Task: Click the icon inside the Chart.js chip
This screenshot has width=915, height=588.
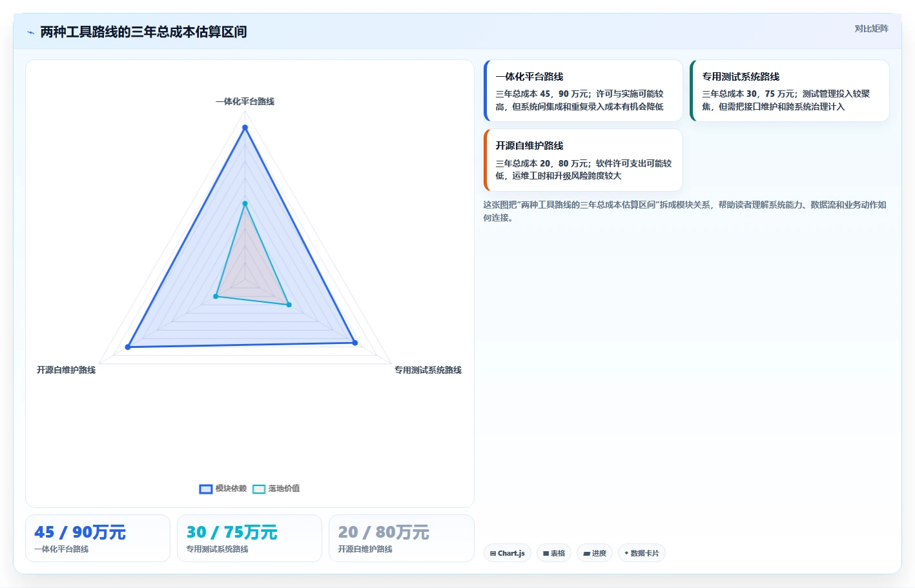Action: 493,554
